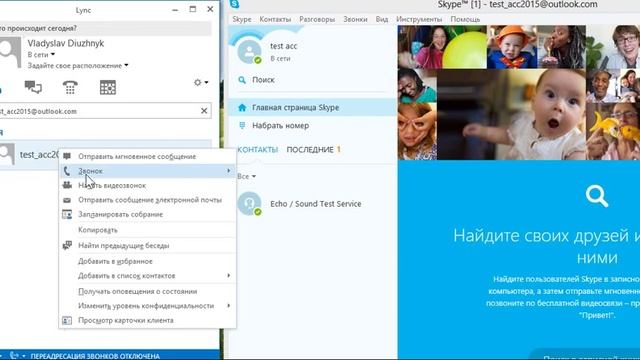Image resolution: width=640 pixels, height=360 pixels.
Task: Click test acc Skype profile avatar
Action: [249, 51]
